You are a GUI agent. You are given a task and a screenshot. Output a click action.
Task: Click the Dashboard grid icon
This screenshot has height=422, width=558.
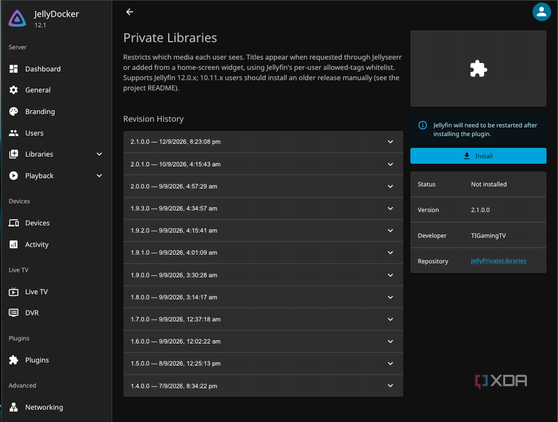[x=14, y=69]
